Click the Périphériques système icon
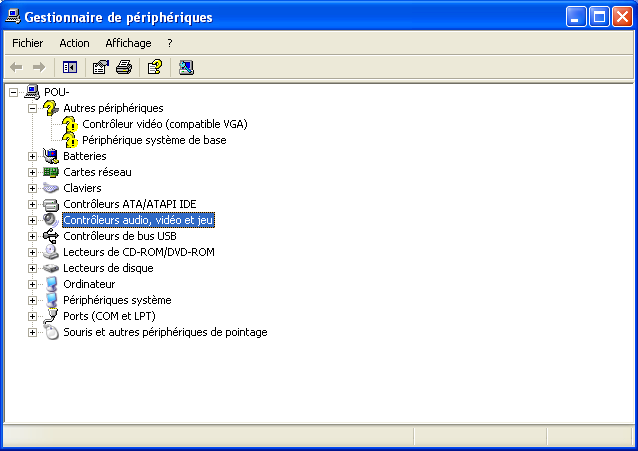Viewport: 638px width, 451px height. (x=51, y=300)
